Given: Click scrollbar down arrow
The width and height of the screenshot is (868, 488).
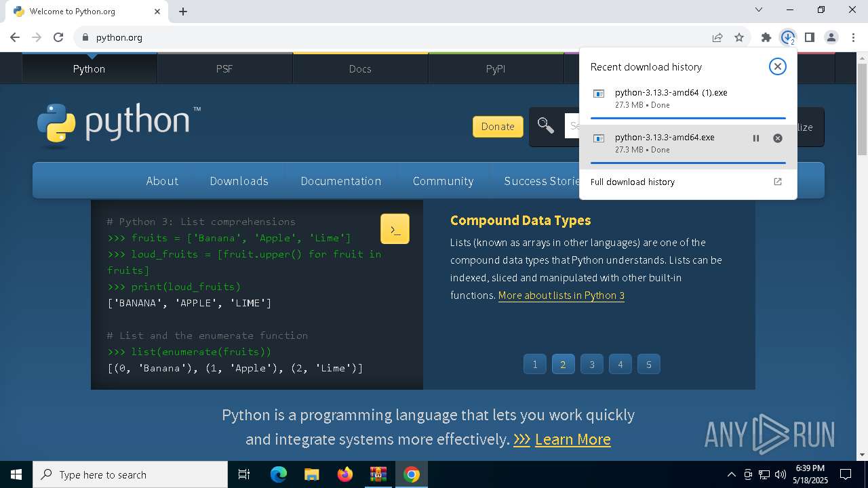Looking at the screenshot, I should [x=862, y=455].
